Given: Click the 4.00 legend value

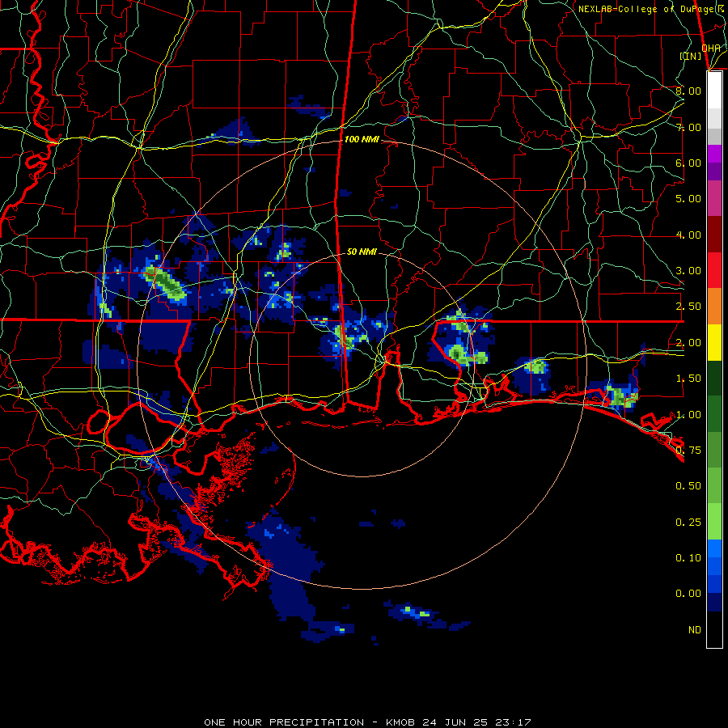Looking at the screenshot, I should [x=688, y=235].
